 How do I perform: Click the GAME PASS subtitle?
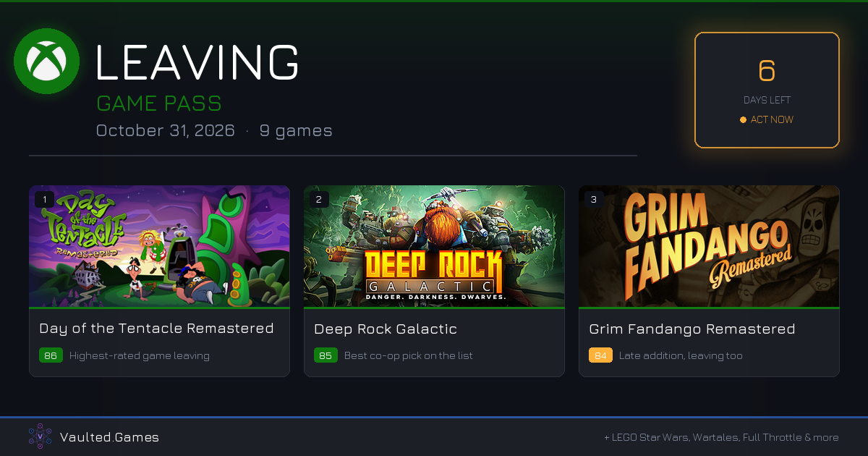pyautogui.click(x=159, y=103)
